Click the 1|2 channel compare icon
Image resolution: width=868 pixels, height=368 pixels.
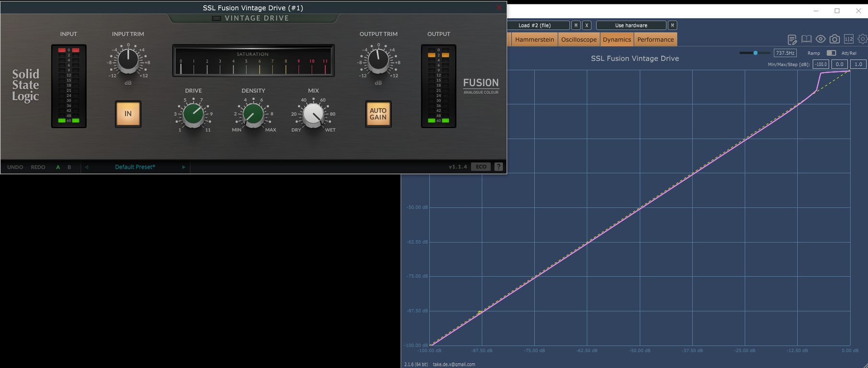pos(849,39)
